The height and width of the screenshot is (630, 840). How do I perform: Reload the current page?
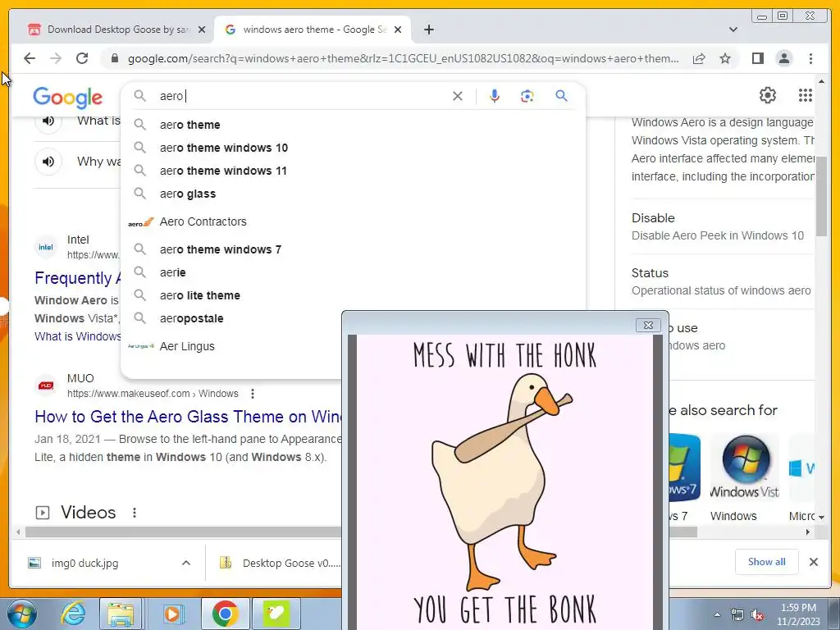(82, 58)
